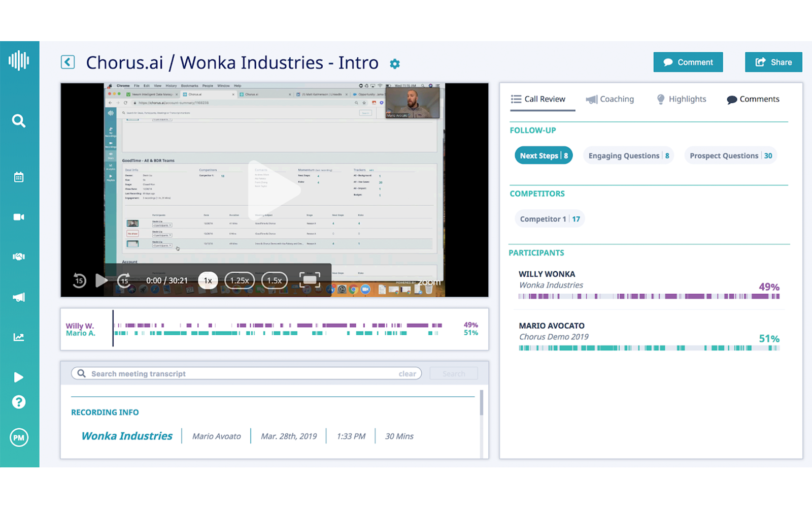Set playback speed to 1.25x
Viewport: 812px width, 508px height.
coord(240,280)
